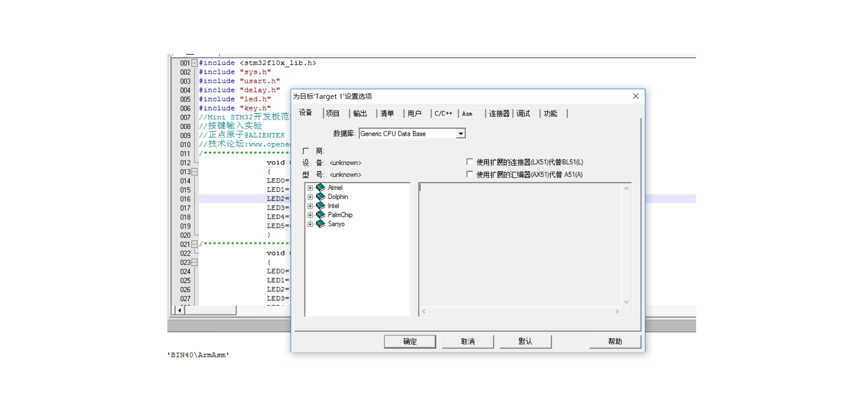Click the Atmel book icon
Image resolution: width=868 pixels, height=420 pixels.
click(x=321, y=188)
